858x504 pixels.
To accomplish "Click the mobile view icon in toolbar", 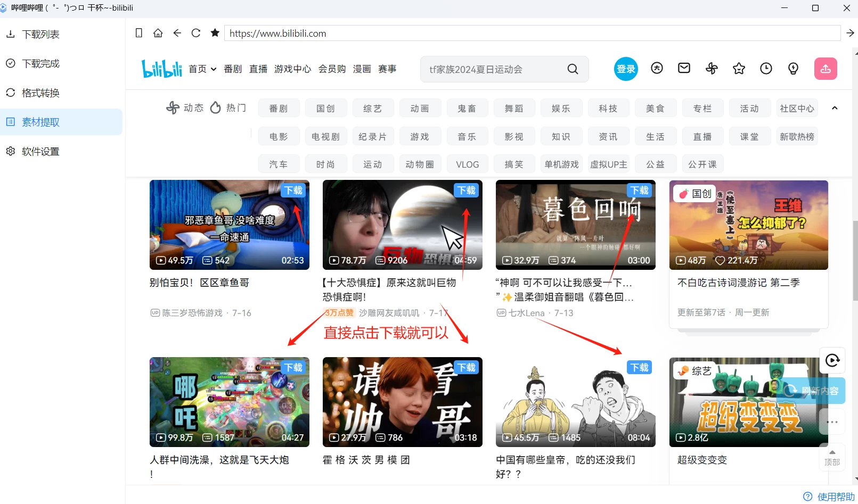I will (x=139, y=33).
